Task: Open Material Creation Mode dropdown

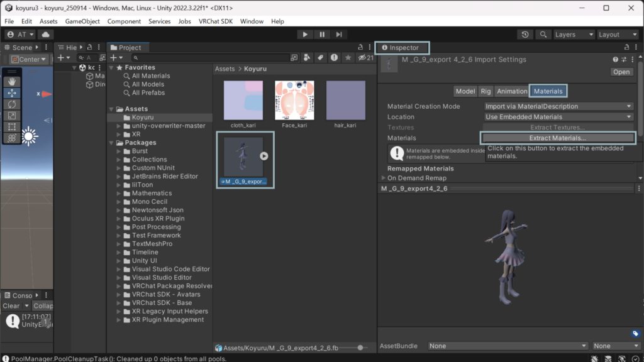Action: 558,106
